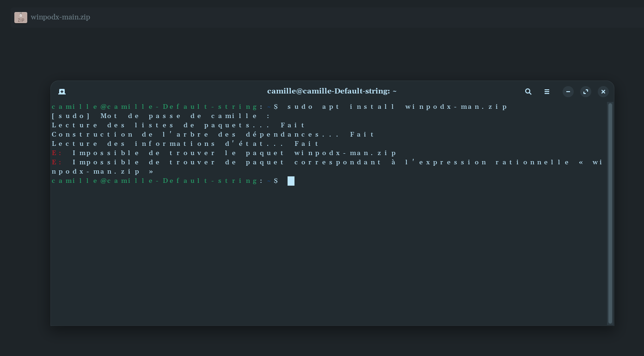
Task: Focus the terminal cursor block
Action: click(x=291, y=181)
